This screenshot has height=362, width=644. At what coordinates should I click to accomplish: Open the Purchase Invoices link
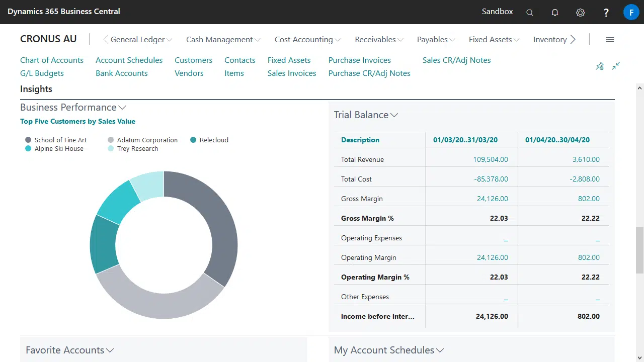(x=359, y=60)
